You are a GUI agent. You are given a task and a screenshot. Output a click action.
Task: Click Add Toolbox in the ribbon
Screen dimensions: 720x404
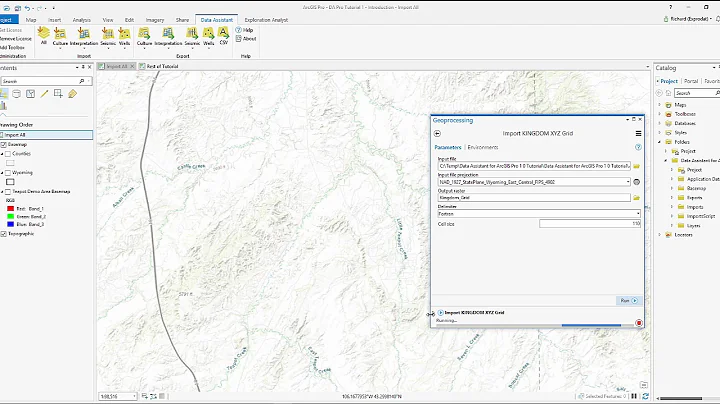point(12,47)
